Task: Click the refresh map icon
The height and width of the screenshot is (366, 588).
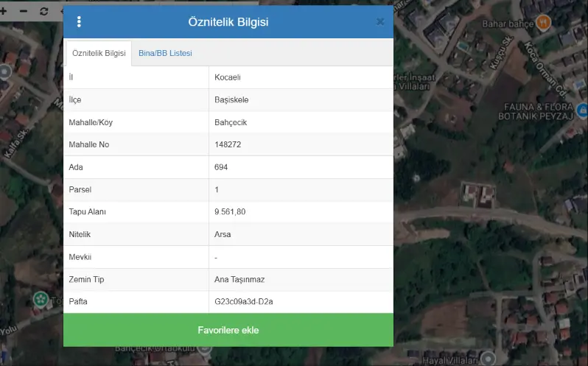Action: 44,11
